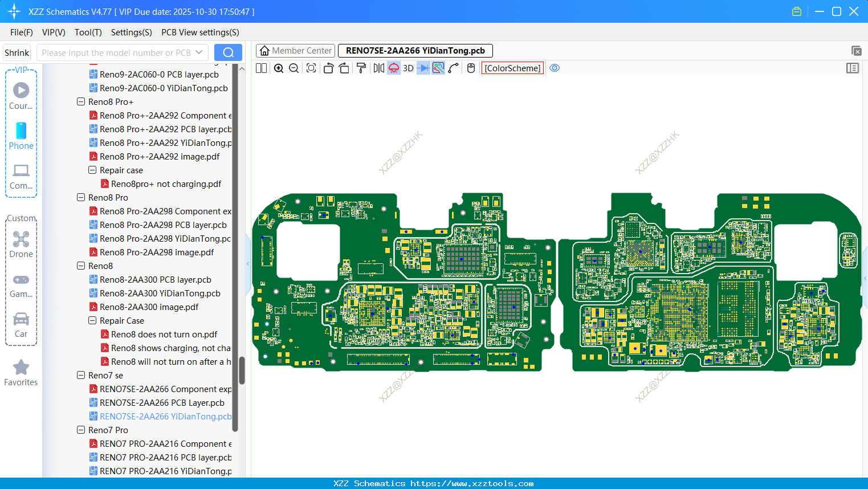Image resolution: width=868 pixels, height=489 pixels.
Task: Click the paint roller icon
Action: tap(361, 68)
